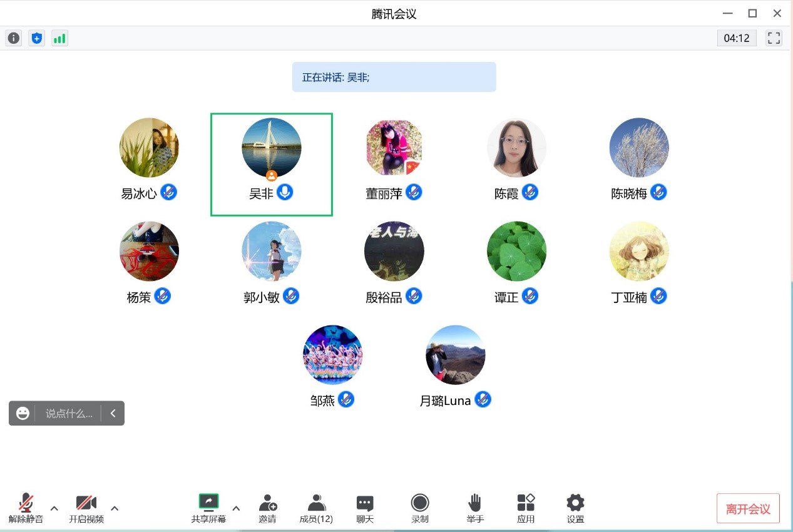This screenshot has height=532, width=793.
Task: Toggle unmute (解除静音) microphone
Action: 26,508
